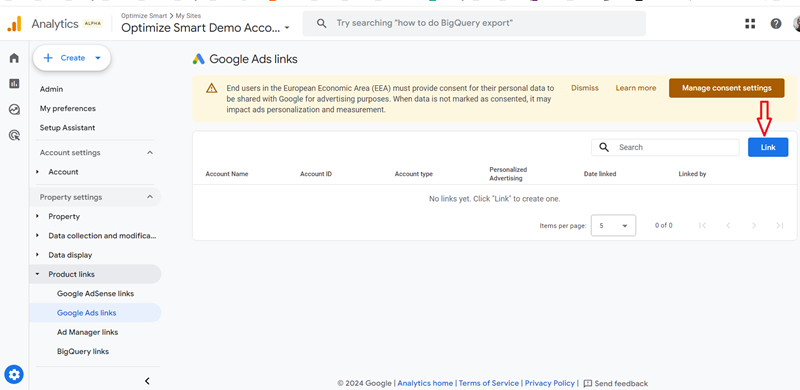The image size is (800, 390).
Task: Click the table Search magnifier icon
Action: 604,147
